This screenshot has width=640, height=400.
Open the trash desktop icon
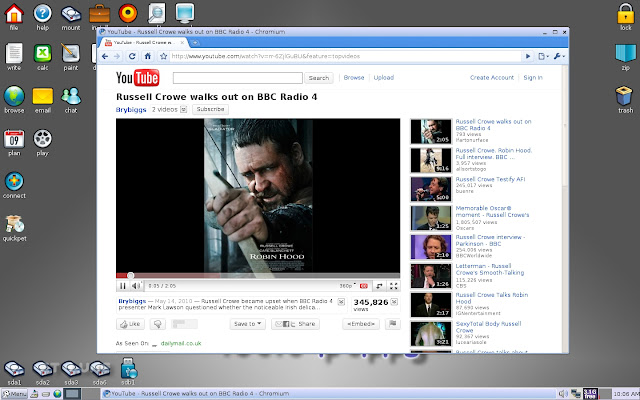pyautogui.click(x=624, y=96)
